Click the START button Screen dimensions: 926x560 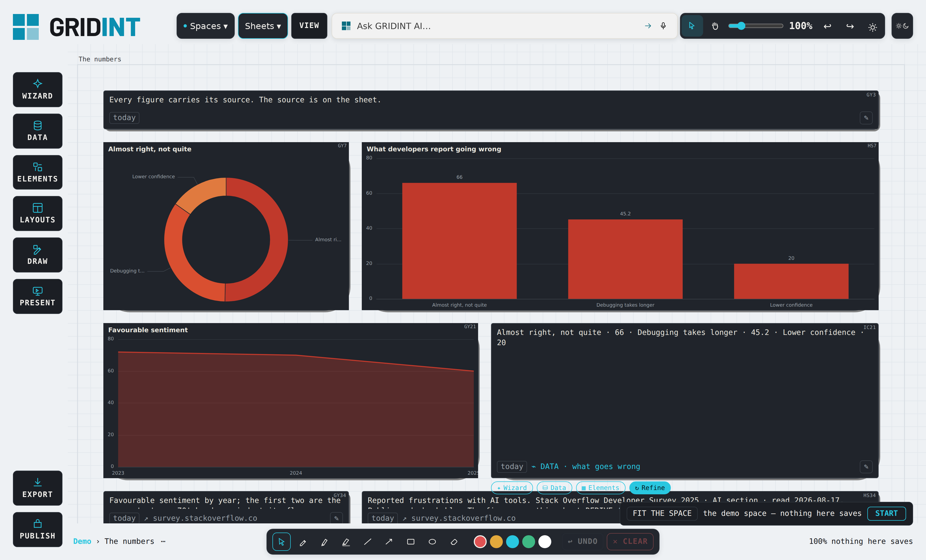click(x=886, y=513)
